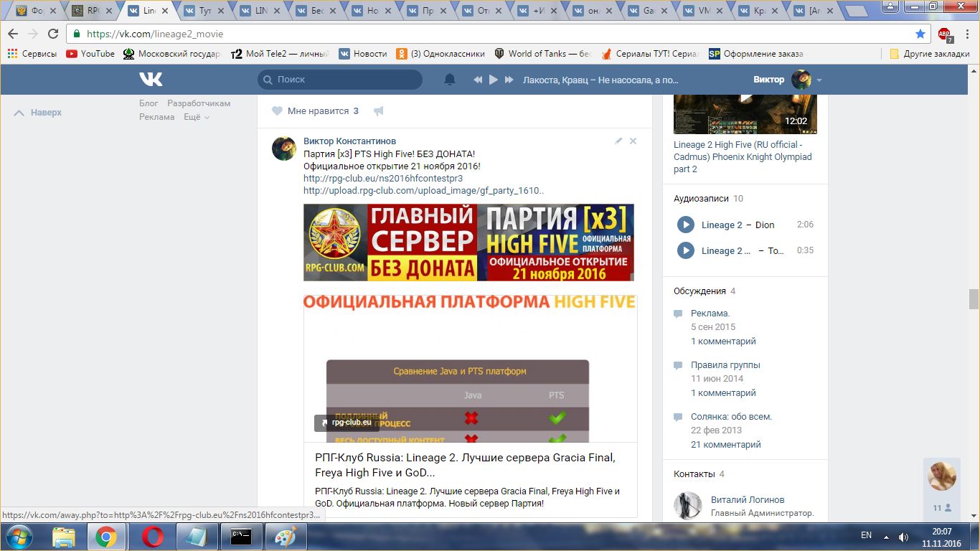
Task: Open the Реклама. discussion topic
Action: pos(710,314)
